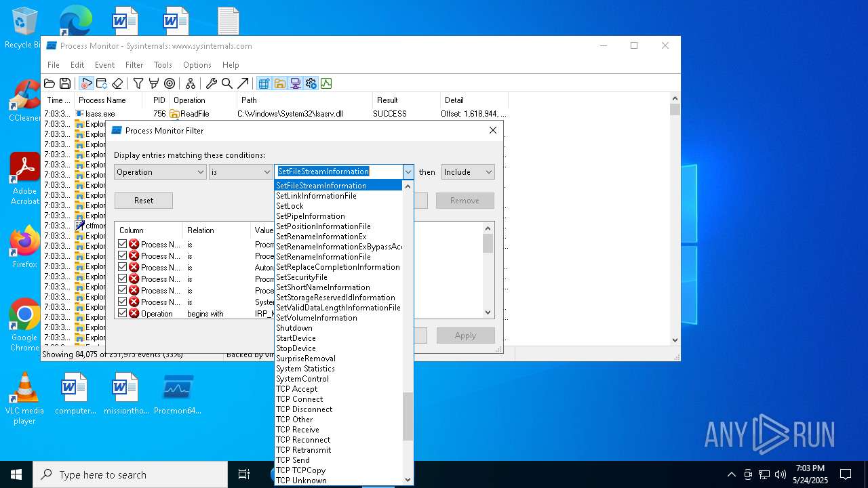Click the Open file toolbar icon
The image size is (868, 488).
(50, 83)
